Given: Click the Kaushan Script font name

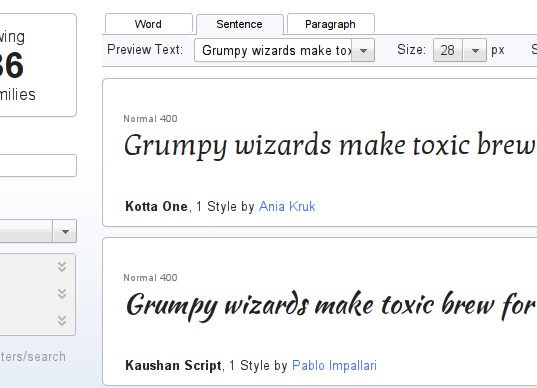Looking at the screenshot, I should click(173, 365).
